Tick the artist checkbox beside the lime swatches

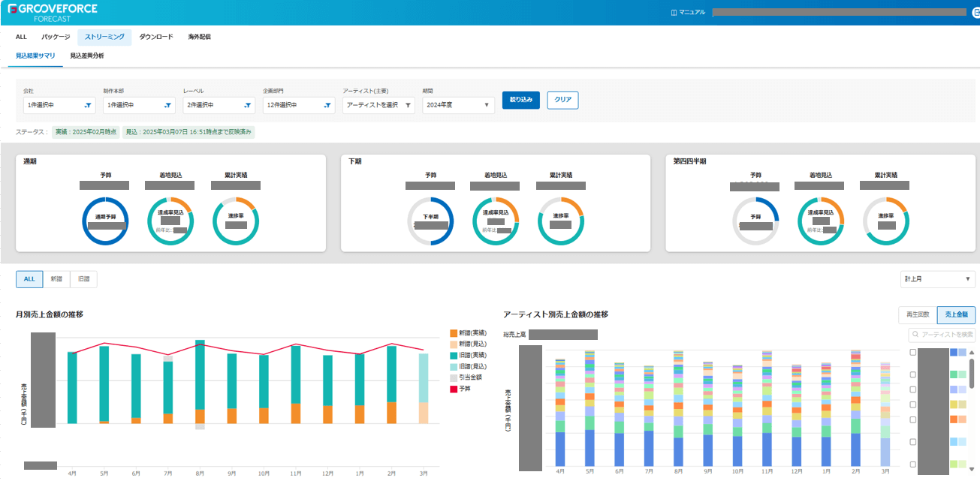pos(912,464)
